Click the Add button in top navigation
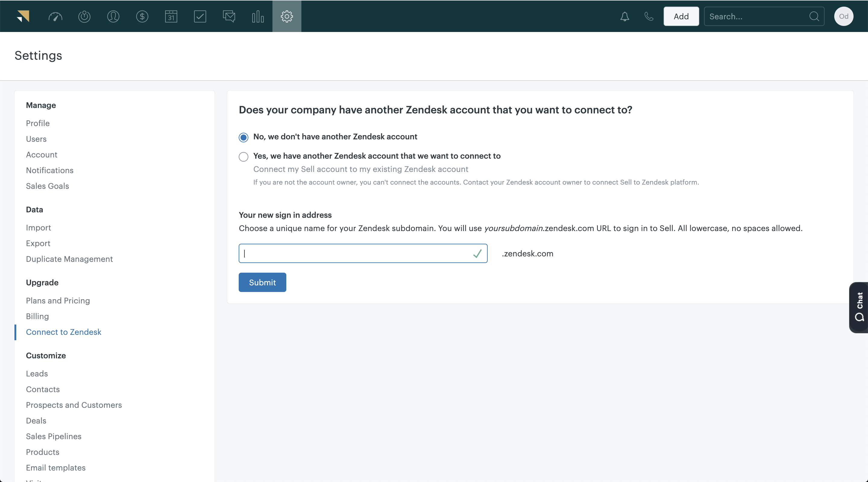The image size is (868, 482). [x=680, y=16]
